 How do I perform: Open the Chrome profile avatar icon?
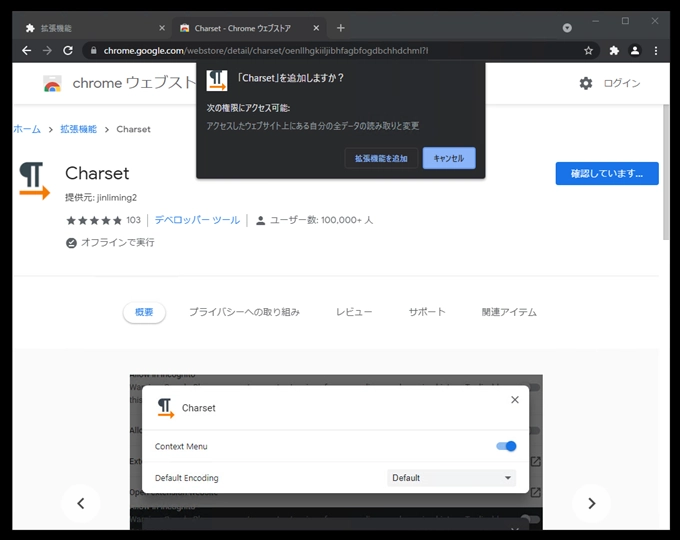pyautogui.click(x=634, y=51)
